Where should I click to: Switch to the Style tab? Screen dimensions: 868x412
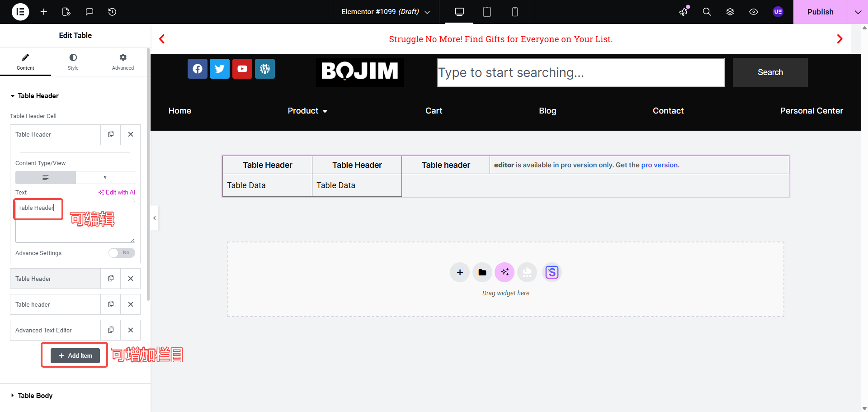click(73, 62)
